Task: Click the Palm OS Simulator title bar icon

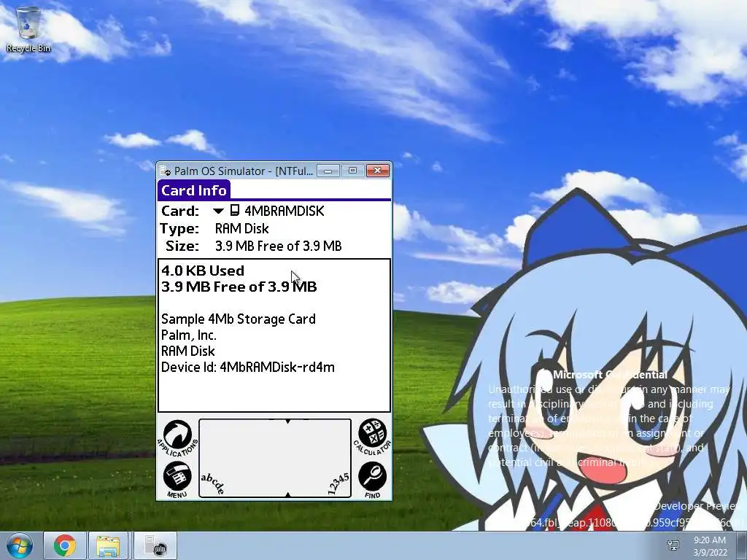Action: [x=165, y=171]
